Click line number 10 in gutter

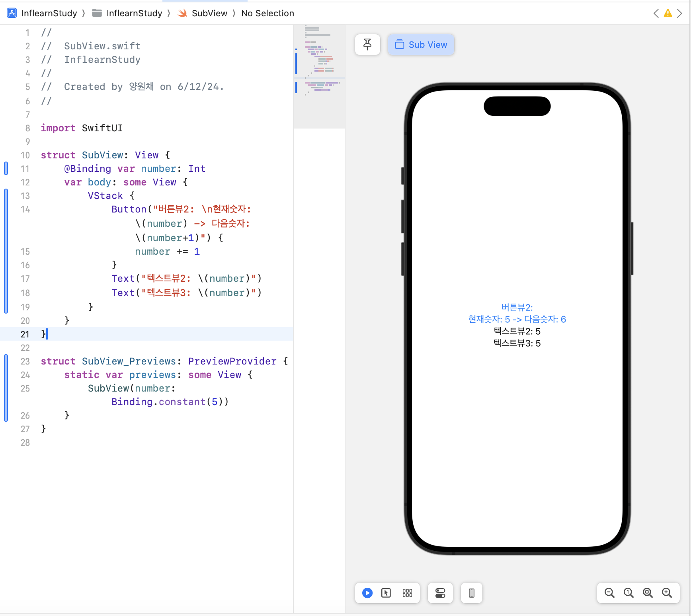(x=25, y=155)
